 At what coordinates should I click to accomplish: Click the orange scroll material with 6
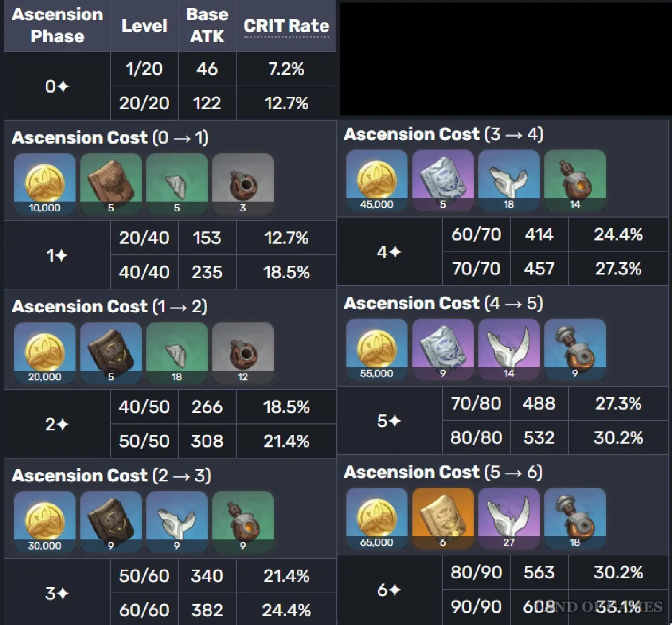(x=443, y=519)
